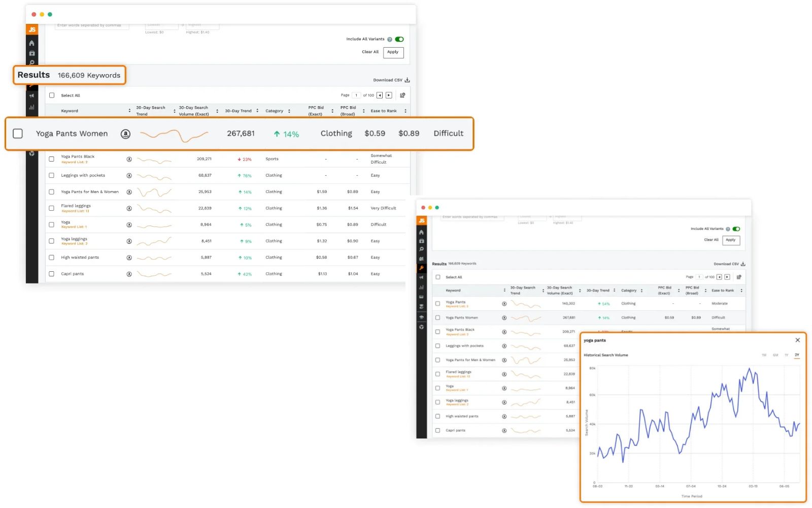
Task: Open Home from the larger window sidebar
Action: point(32,43)
